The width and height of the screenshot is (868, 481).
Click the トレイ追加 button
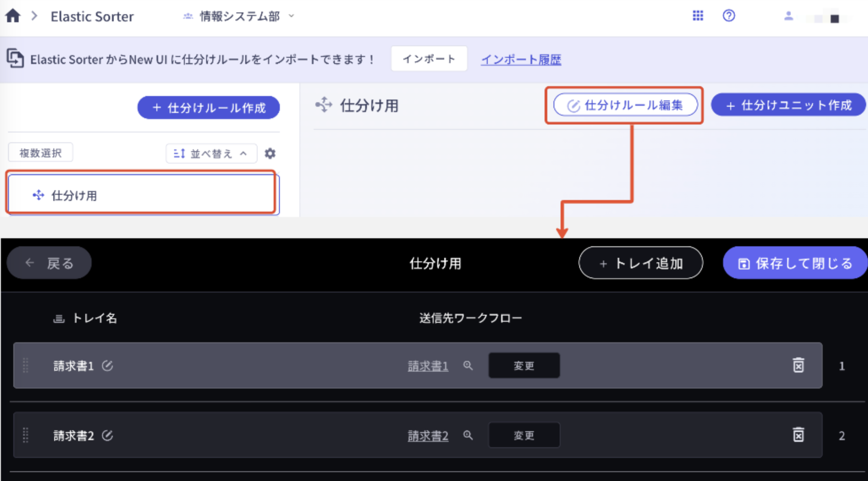641,263
